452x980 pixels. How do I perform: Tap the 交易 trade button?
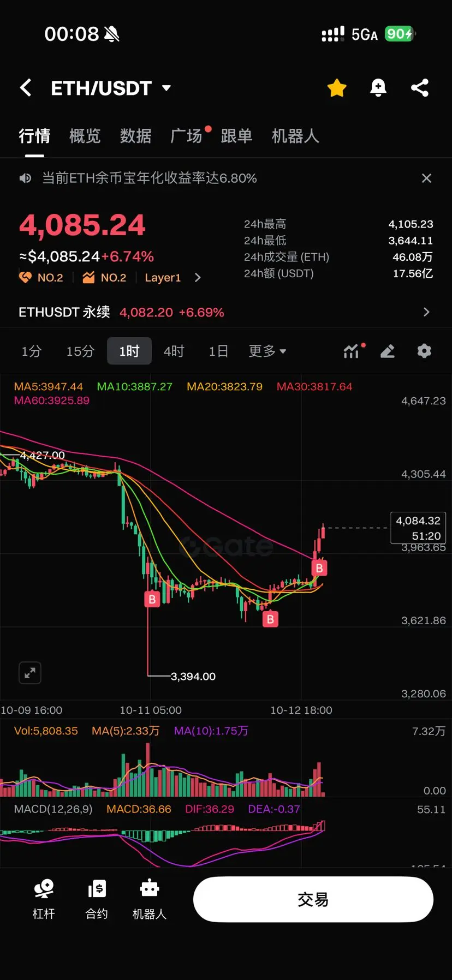click(313, 899)
